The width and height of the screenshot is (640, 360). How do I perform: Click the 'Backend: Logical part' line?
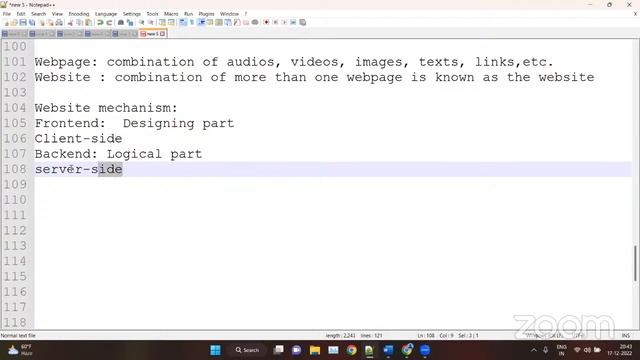(x=118, y=154)
